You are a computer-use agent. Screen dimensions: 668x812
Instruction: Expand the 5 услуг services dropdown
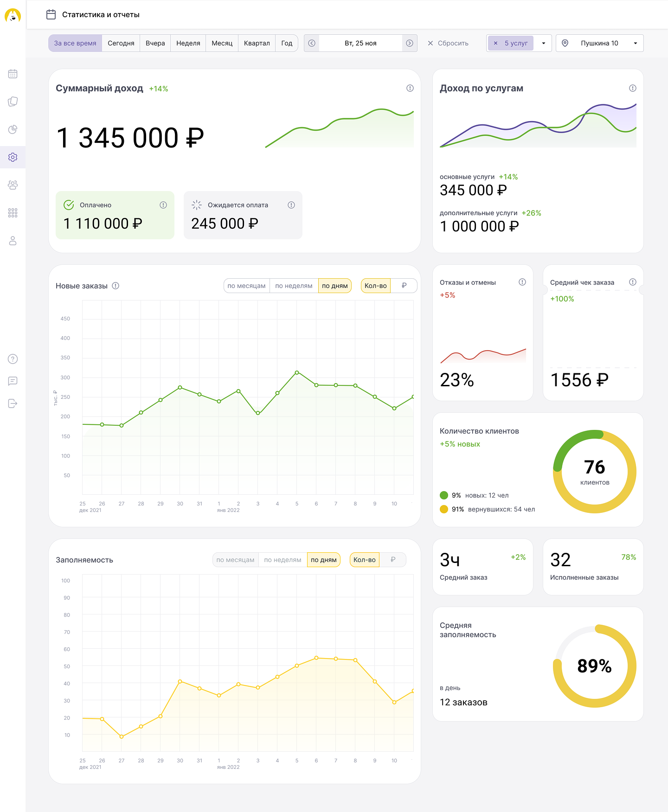coord(544,43)
